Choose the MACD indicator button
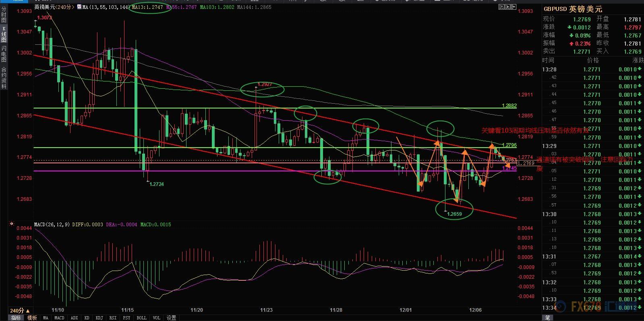 59,318
